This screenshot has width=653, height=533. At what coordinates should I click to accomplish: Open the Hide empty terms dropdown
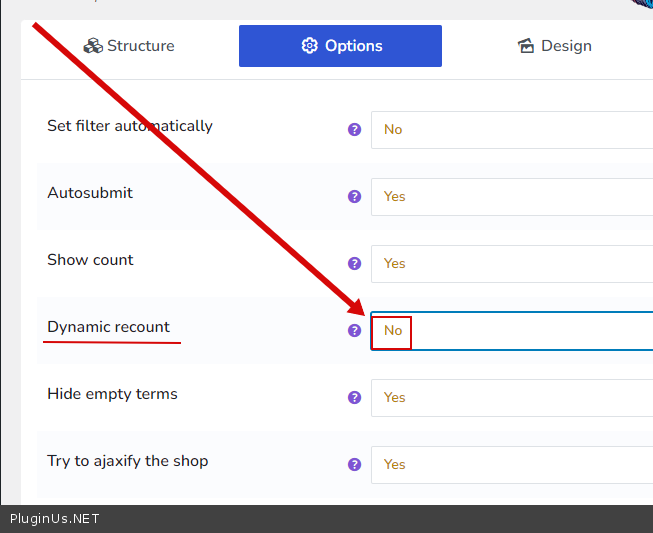(511, 398)
